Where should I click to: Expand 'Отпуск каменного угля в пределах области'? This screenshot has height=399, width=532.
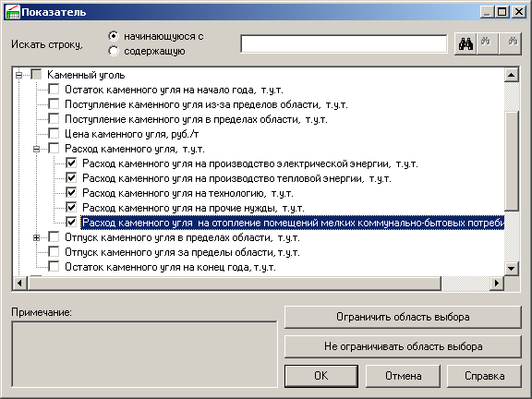[x=36, y=237]
